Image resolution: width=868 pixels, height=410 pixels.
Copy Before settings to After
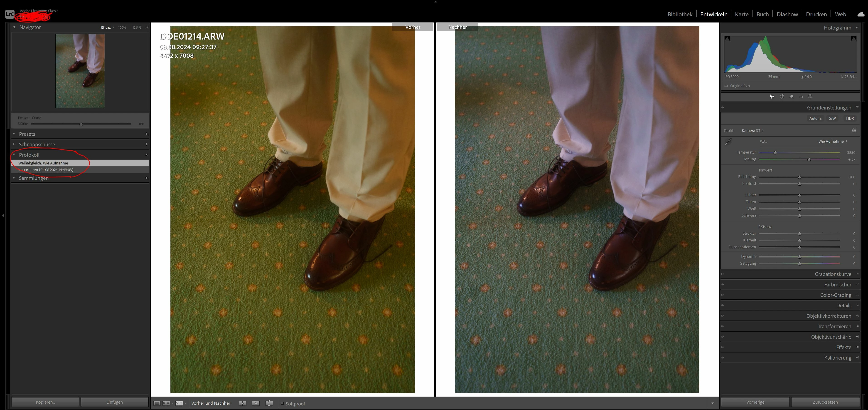pos(242,403)
